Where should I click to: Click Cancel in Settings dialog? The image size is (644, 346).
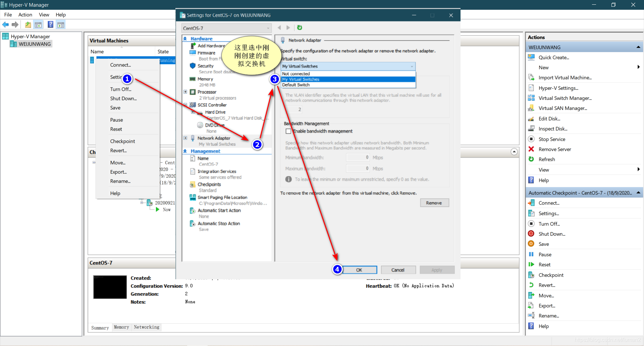[x=398, y=270]
